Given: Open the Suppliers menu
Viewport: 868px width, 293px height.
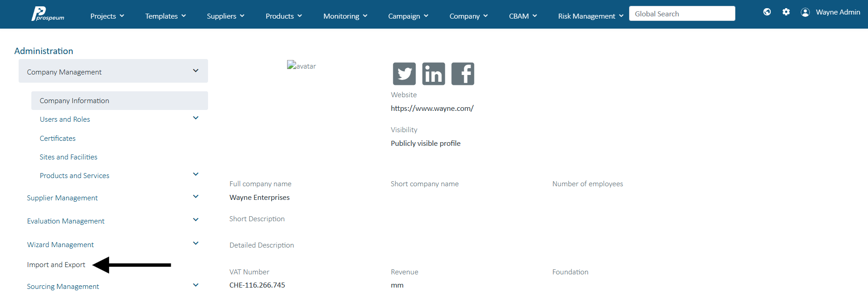Looking at the screenshot, I should pos(226,16).
